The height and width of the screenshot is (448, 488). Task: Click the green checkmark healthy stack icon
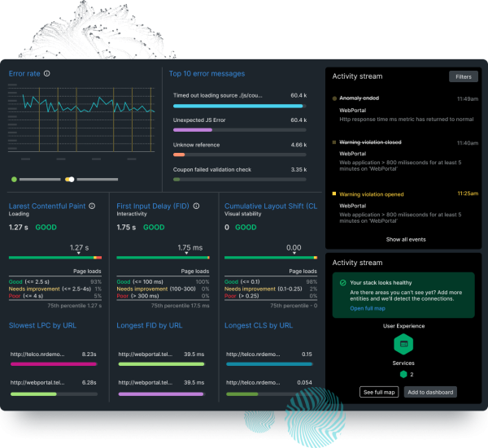point(342,282)
